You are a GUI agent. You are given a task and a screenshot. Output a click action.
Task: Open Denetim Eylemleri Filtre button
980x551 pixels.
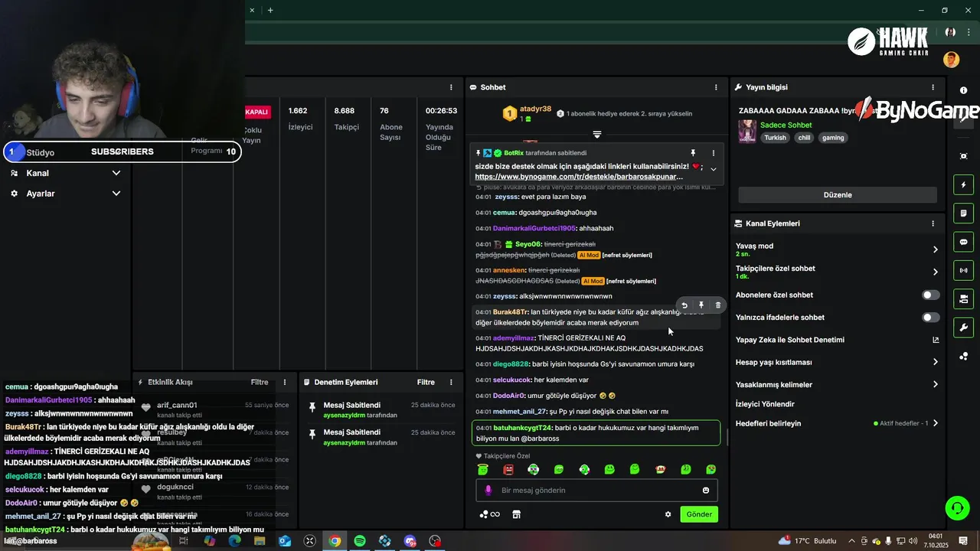(x=426, y=382)
